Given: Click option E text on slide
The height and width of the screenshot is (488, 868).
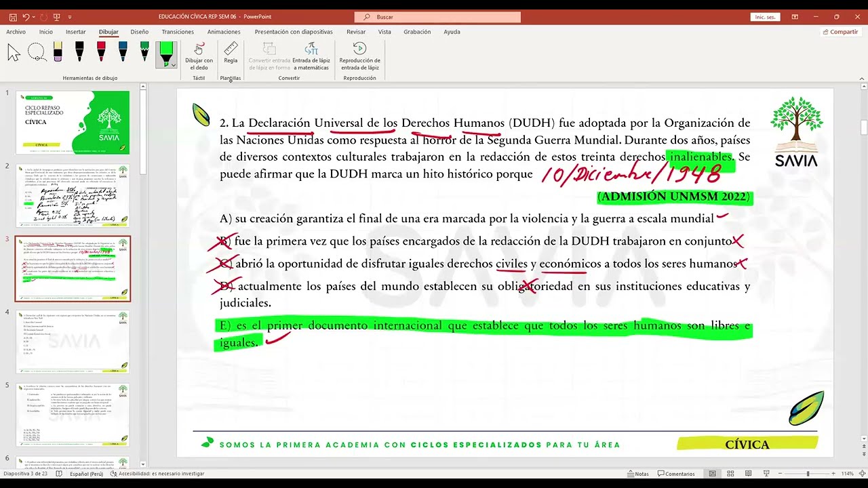Looking at the screenshot, I should tap(484, 334).
